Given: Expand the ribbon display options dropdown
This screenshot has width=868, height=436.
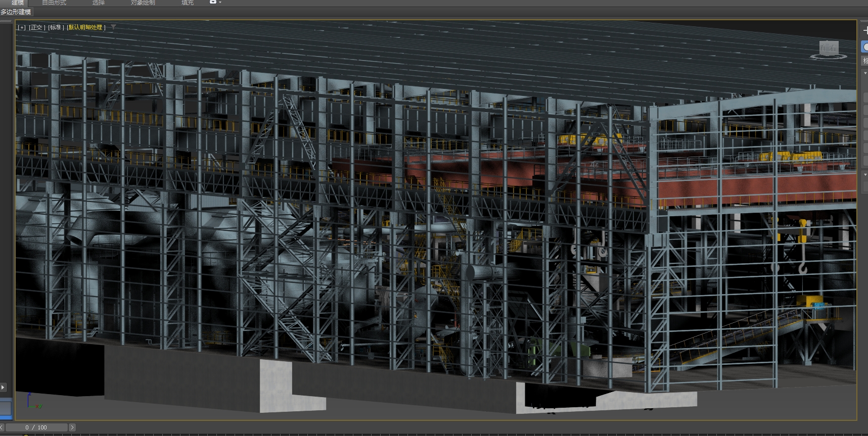Looking at the screenshot, I should 215,3.
